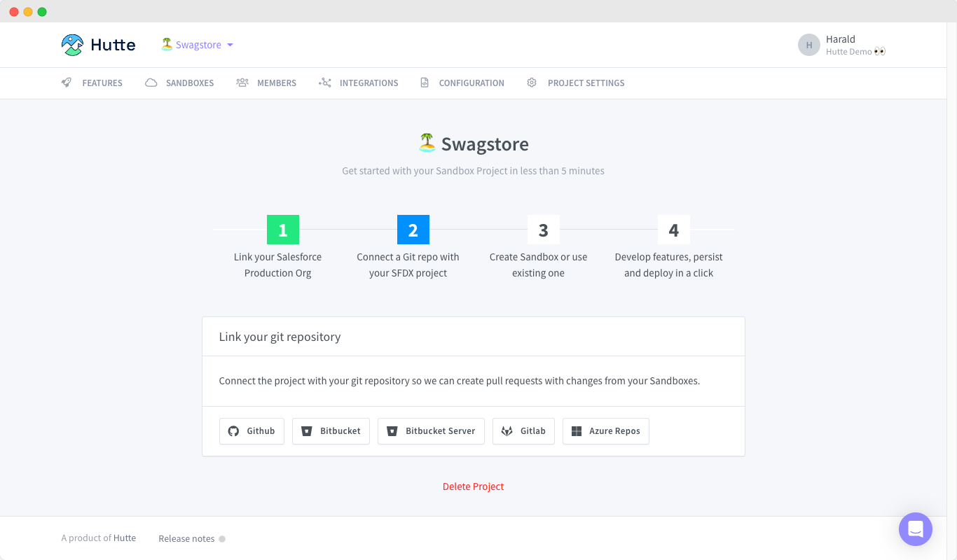Click the palm island emoji in header

(x=167, y=44)
